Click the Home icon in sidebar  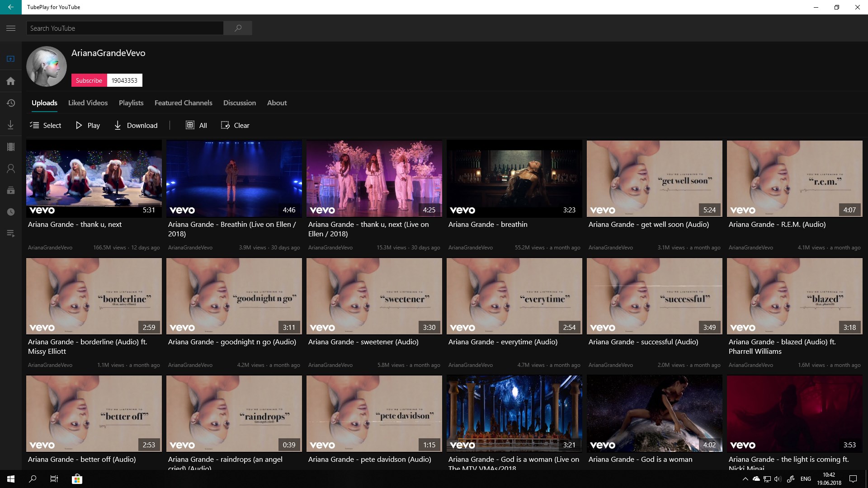coord(11,81)
